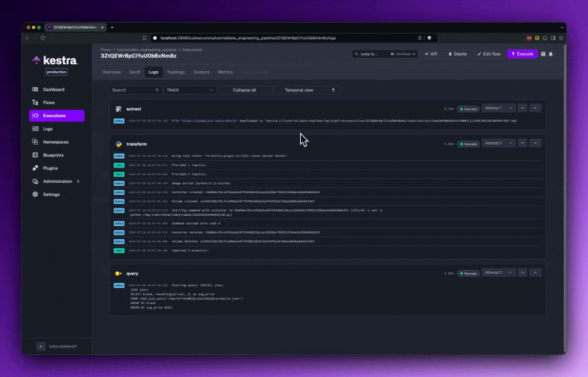Open the Dashboard sidebar icon
Image resolution: width=588 pixels, height=377 pixels.
pyautogui.click(x=36, y=90)
